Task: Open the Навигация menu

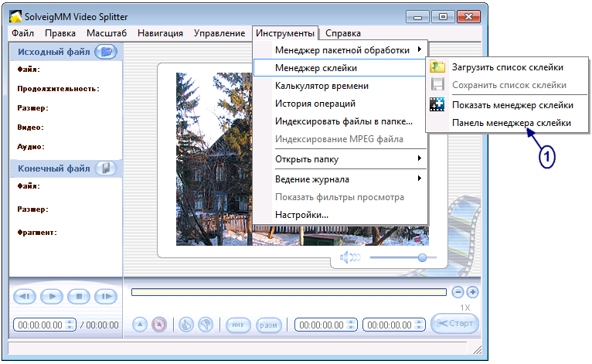Action: (160, 33)
